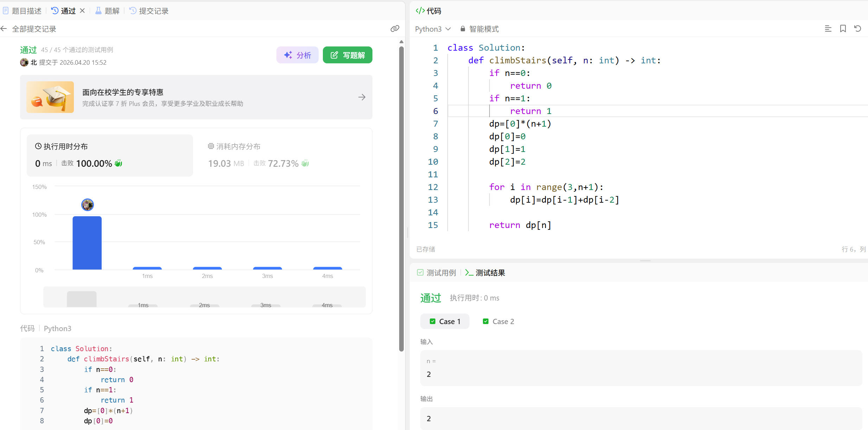Click the 分析 analyze button
868x430 pixels.
297,55
